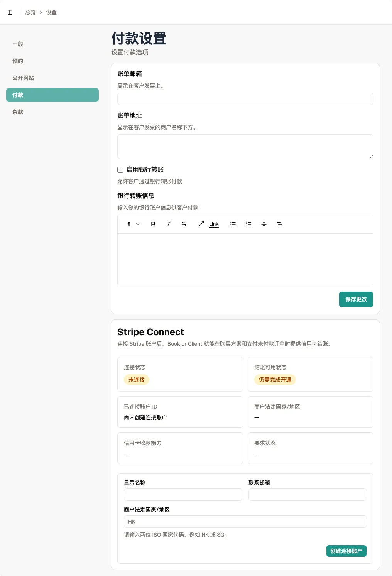Image resolution: width=392 pixels, height=576 pixels.
Task: Click the Link toolbar button
Action: [214, 224]
